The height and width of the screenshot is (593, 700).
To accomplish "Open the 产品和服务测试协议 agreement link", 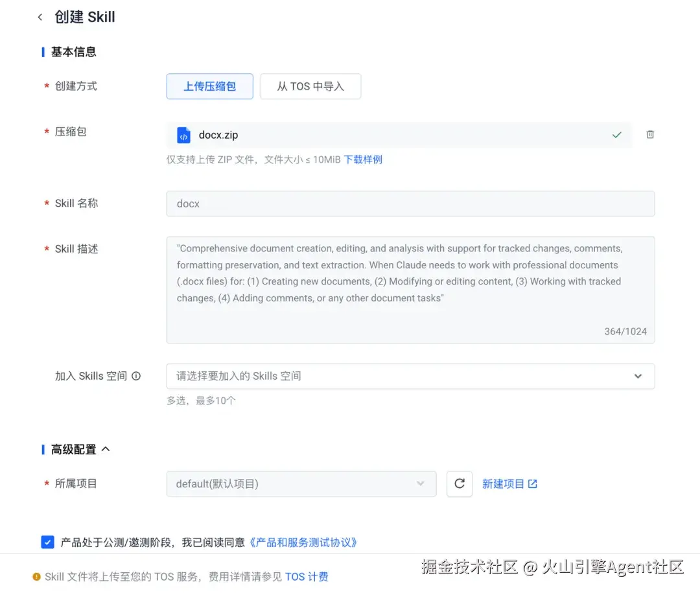I will [303, 542].
